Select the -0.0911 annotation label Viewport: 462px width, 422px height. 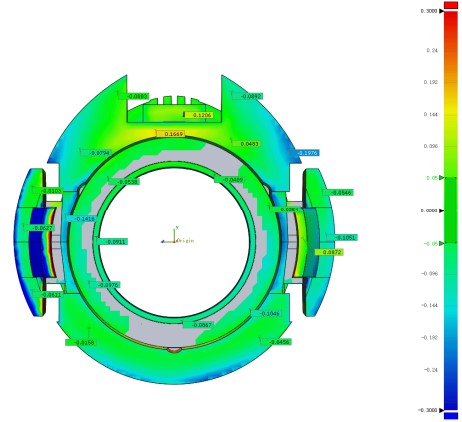[112, 241]
